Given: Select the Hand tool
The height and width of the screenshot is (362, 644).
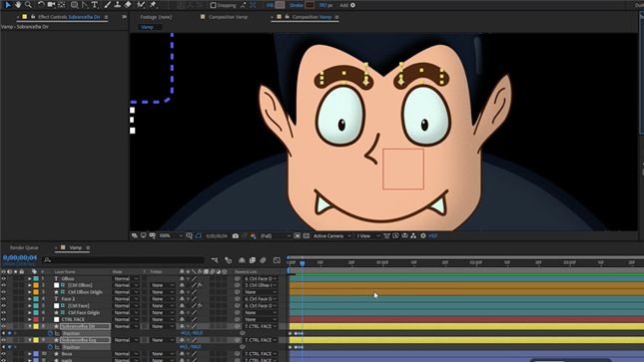Looking at the screenshot, I should click(x=18, y=5).
